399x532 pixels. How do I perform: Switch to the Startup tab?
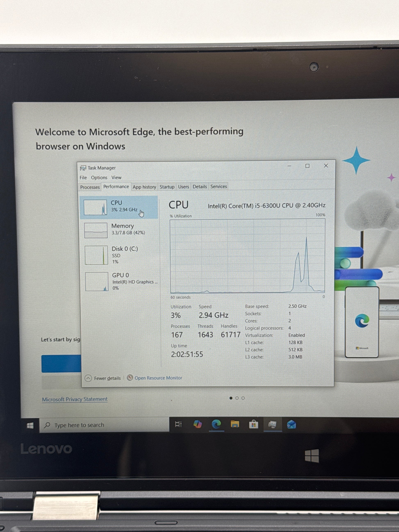pos(167,187)
